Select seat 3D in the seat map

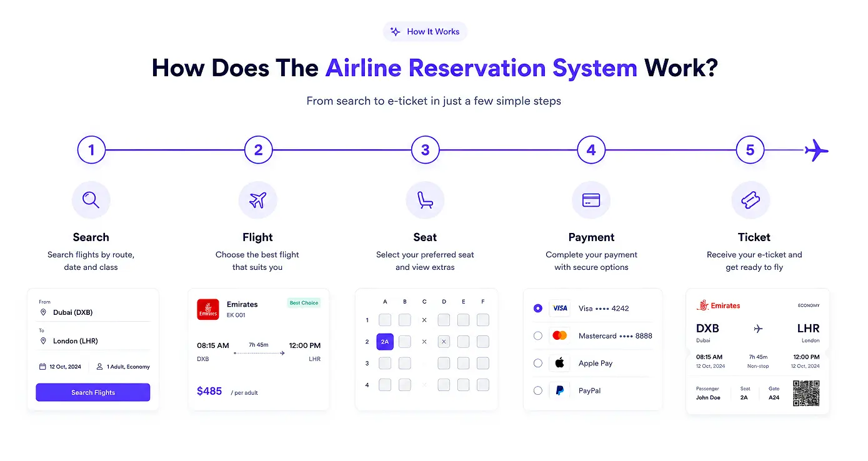pyautogui.click(x=444, y=363)
